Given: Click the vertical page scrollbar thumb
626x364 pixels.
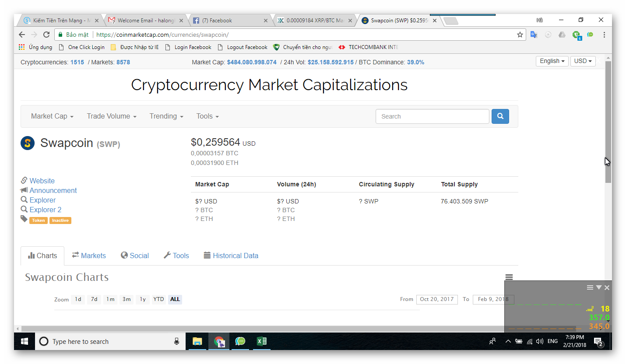Looking at the screenshot, I should 608,122.
